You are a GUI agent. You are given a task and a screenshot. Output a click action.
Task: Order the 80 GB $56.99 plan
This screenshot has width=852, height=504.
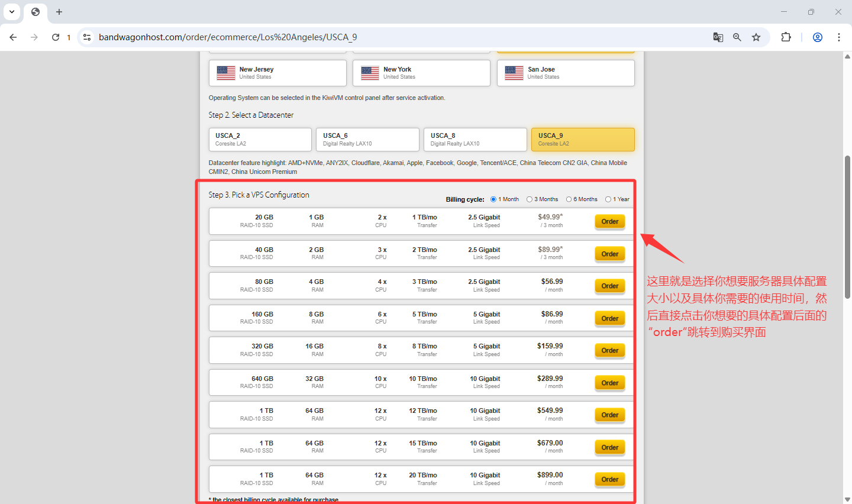point(609,286)
